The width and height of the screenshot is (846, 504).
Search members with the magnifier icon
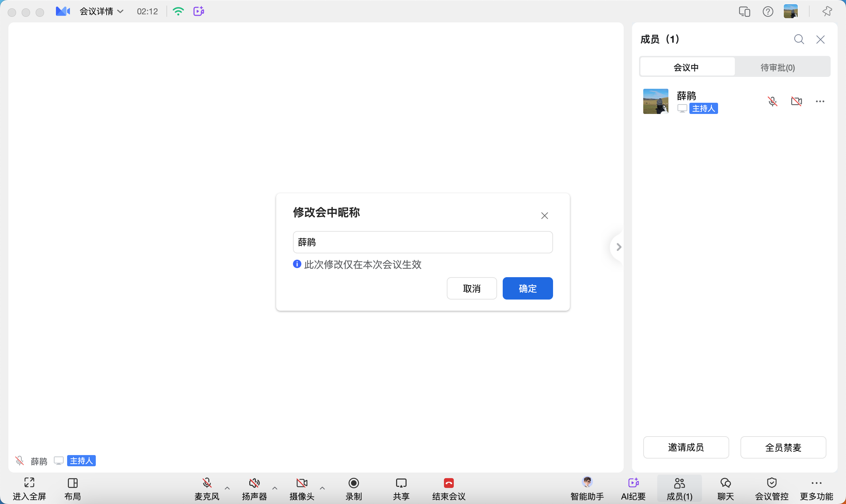799,39
